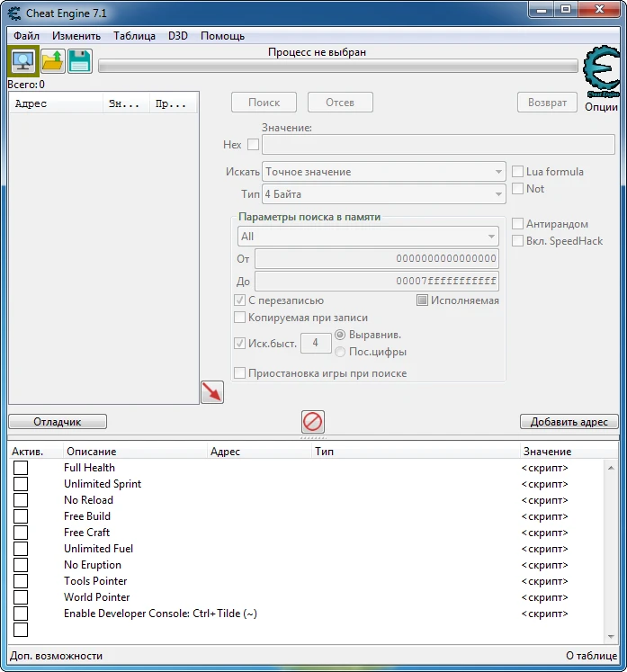Activate the World Pointer script checkbox
Viewport: 627px width, 672px height.
21,597
